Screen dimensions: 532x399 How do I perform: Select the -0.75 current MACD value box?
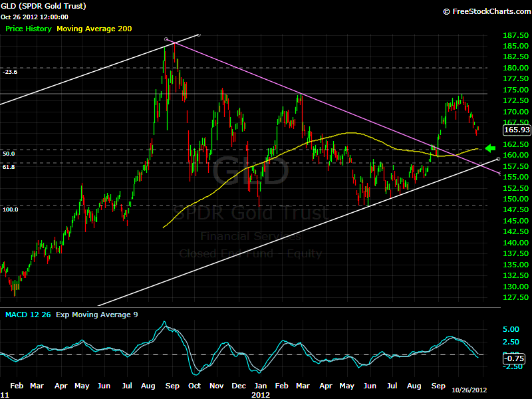[514, 358]
